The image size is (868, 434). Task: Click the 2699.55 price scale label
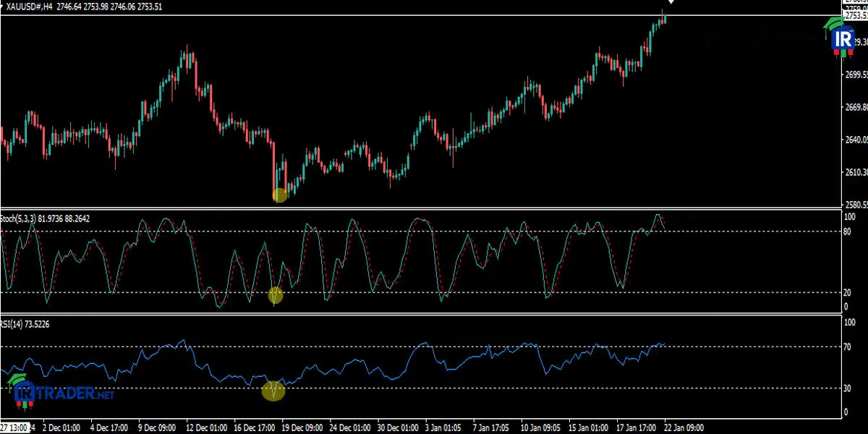coord(856,75)
